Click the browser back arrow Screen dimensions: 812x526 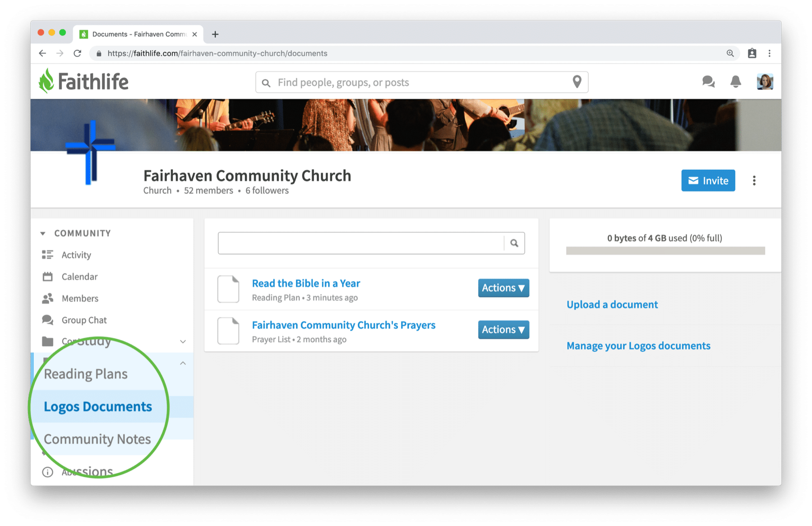[x=42, y=53]
